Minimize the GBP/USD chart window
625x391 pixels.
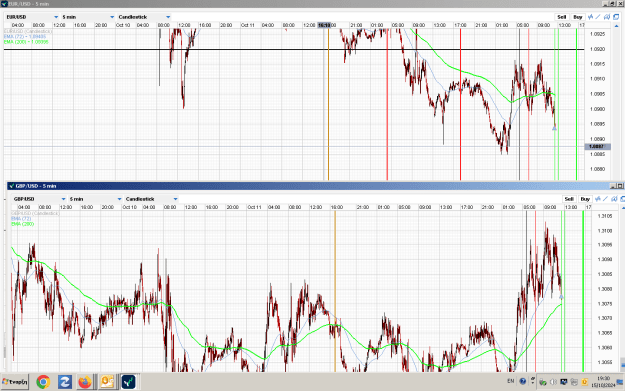[x=613, y=186]
